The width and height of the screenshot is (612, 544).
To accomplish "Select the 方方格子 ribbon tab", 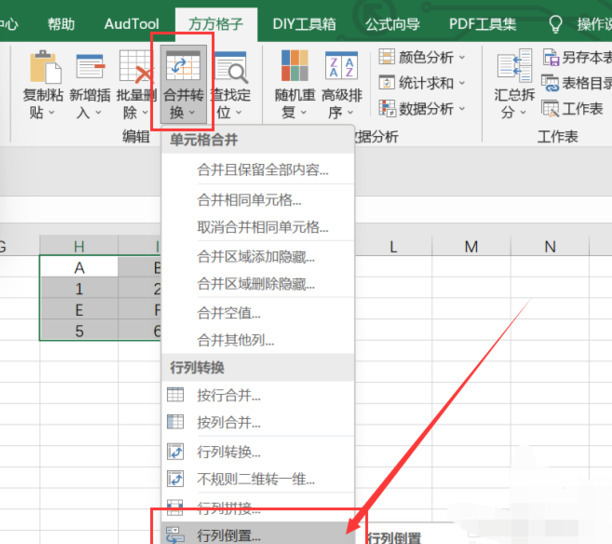I will point(216,24).
